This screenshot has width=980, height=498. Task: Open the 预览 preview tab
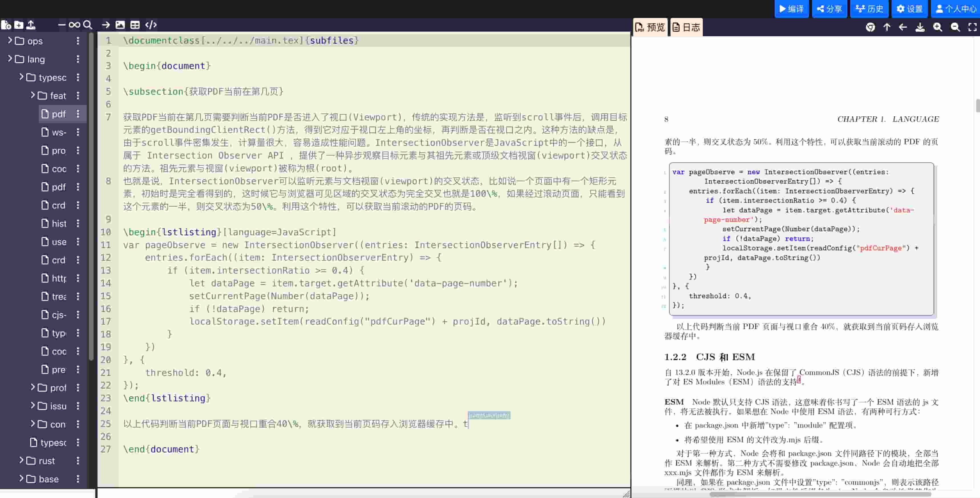point(650,27)
